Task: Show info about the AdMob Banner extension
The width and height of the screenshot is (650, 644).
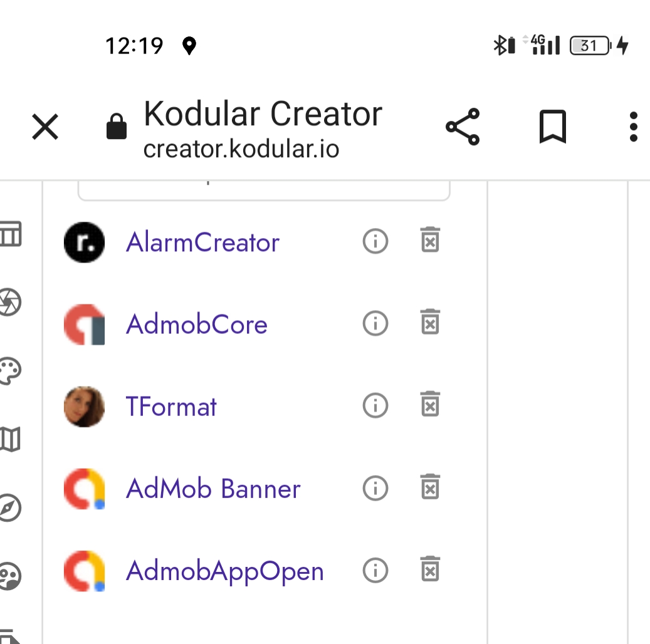Action: coord(375,489)
